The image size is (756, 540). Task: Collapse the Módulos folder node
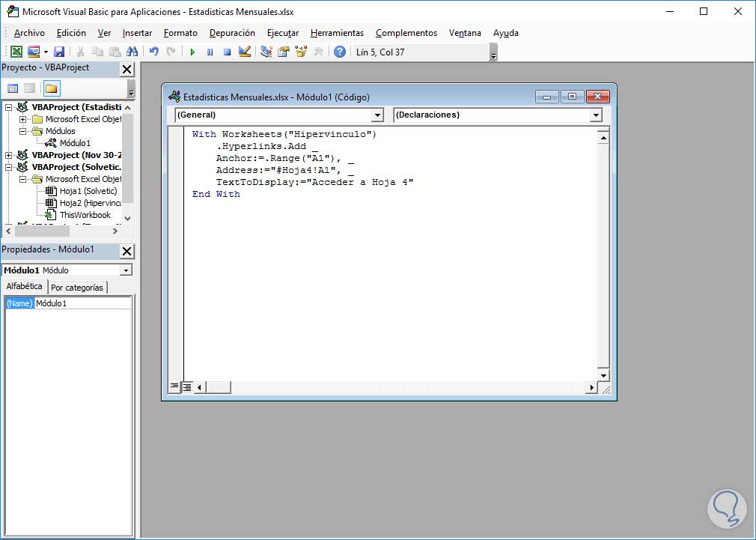(22, 131)
